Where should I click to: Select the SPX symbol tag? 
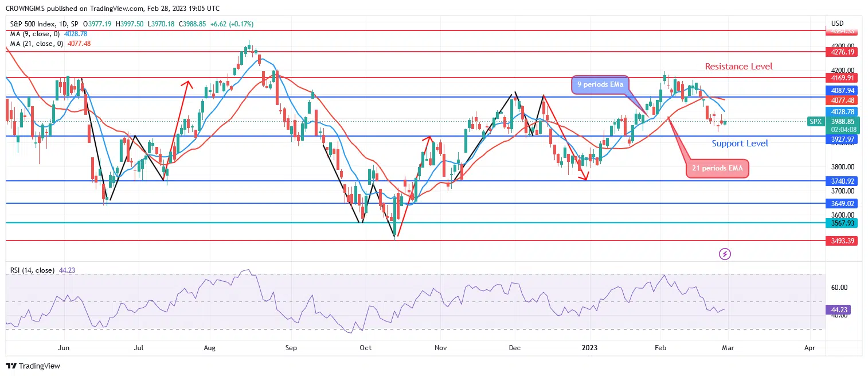click(x=815, y=122)
